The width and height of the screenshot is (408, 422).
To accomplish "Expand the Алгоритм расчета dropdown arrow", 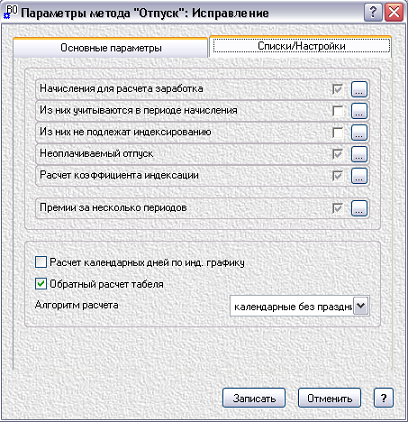I will click(361, 306).
